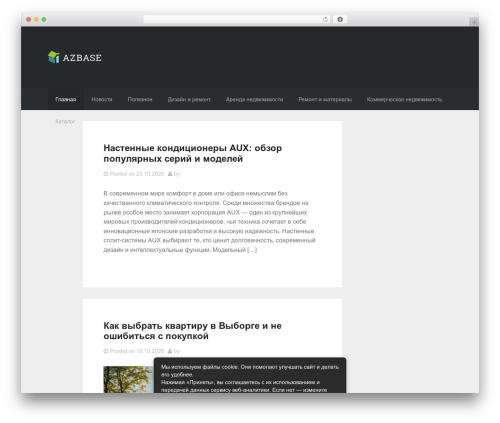The height and width of the screenshot is (423, 500).
Task: Click the clock icon before 19.10.2026 date
Action: (106, 351)
